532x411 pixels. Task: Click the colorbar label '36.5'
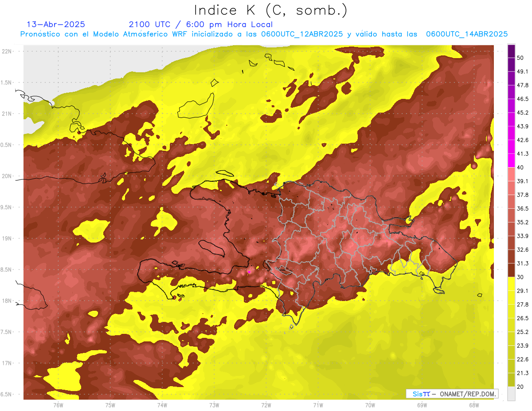523,208
